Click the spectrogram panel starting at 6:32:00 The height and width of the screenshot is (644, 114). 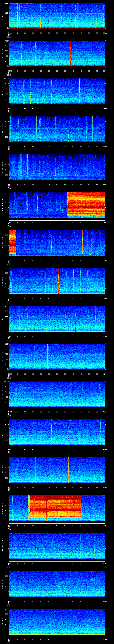point(57,53)
